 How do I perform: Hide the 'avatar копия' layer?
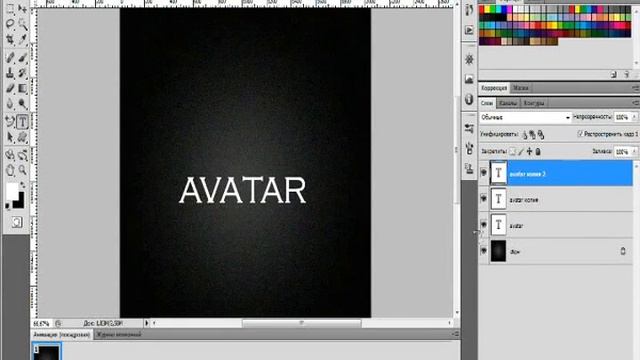(484, 198)
